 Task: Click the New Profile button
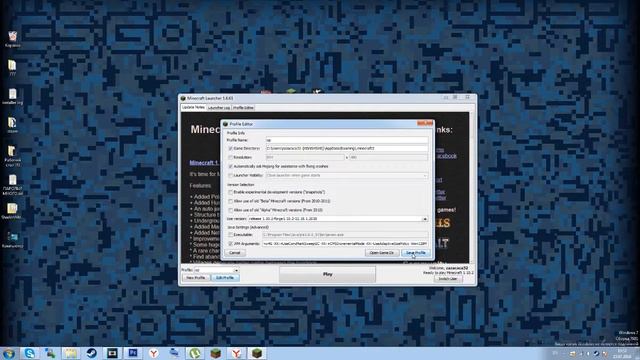pos(196,278)
